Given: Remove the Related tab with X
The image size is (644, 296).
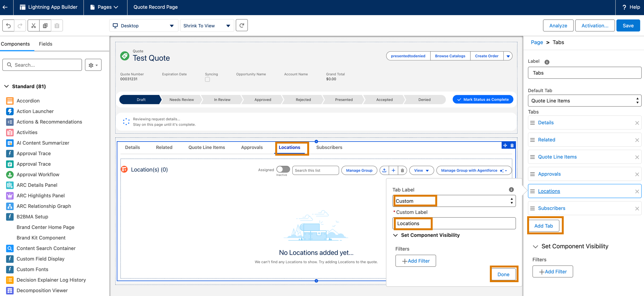Looking at the screenshot, I should tap(637, 140).
